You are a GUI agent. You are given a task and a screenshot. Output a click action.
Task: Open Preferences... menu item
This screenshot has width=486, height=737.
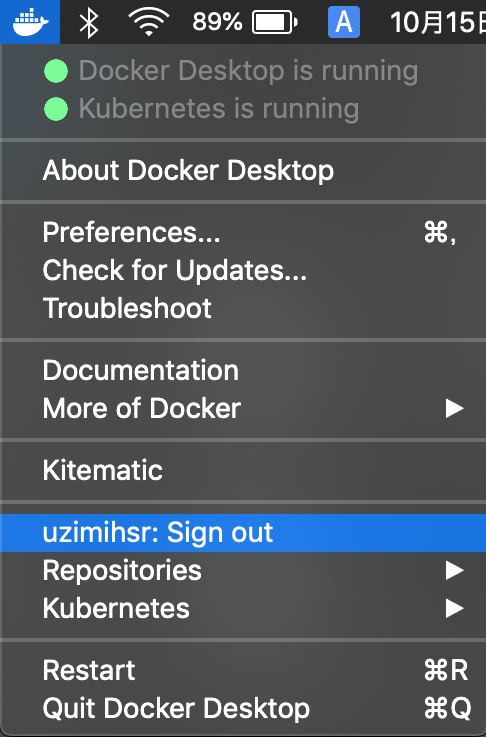tap(243, 232)
